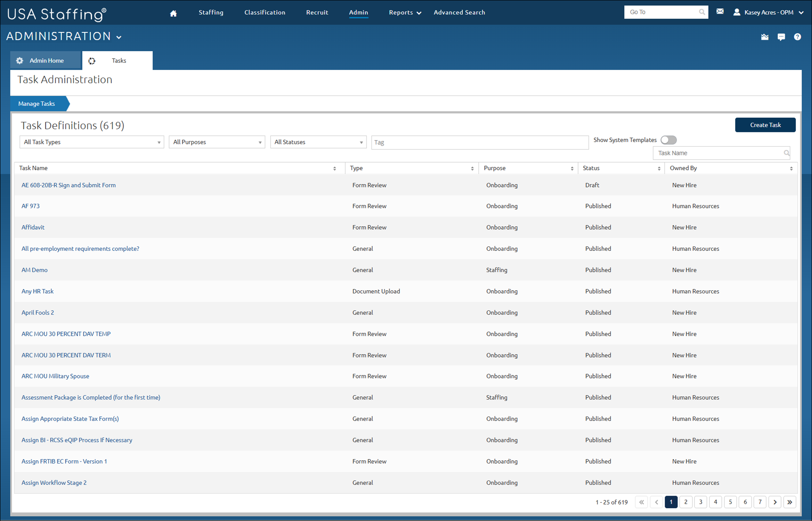Click the Task Name search field

click(721, 153)
